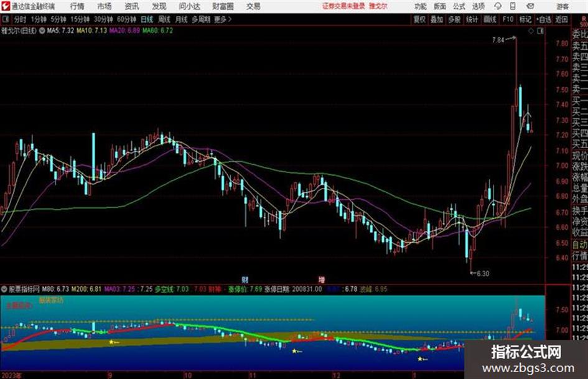Switch to 分时 chart period
588x379 pixels.
[x=21, y=19]
